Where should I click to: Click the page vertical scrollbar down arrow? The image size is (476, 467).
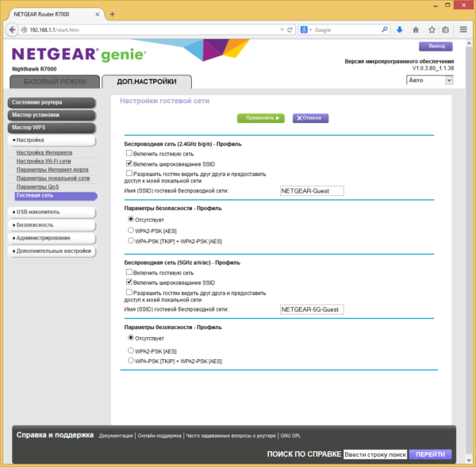(469, 461)
